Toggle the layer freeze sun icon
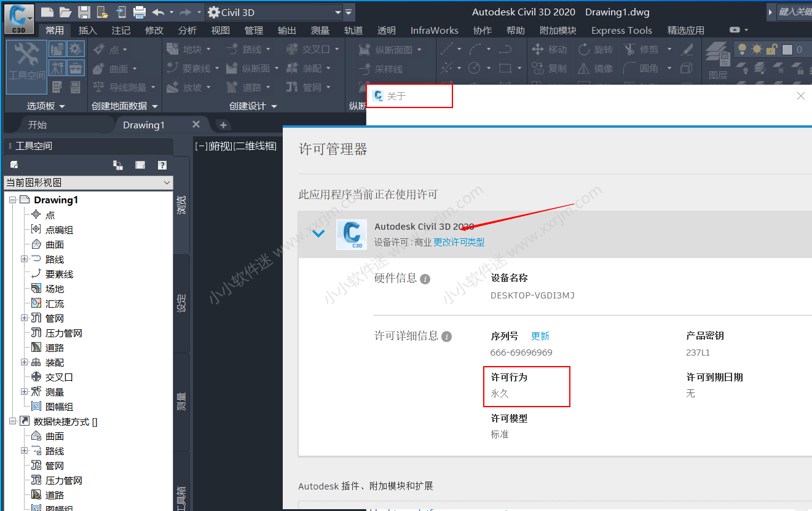Viewport: 812px width, 511px height. (x=757, y=49)
